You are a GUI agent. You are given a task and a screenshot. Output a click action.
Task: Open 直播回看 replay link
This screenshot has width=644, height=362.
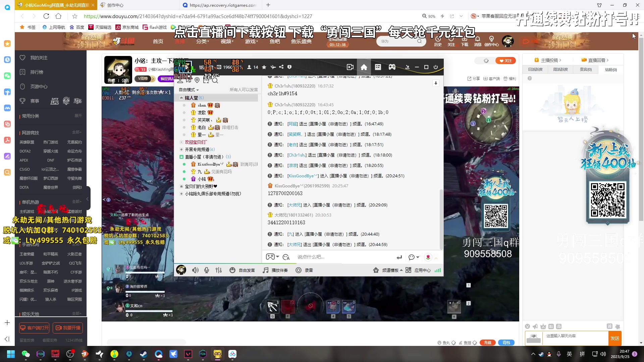click(x=595, y=60)
